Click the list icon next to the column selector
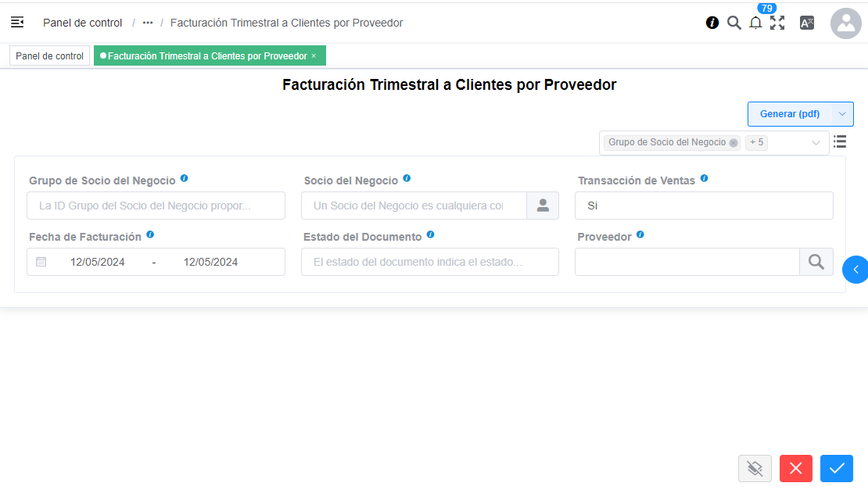This screenshot has height=490, width=868. point(840,142)
